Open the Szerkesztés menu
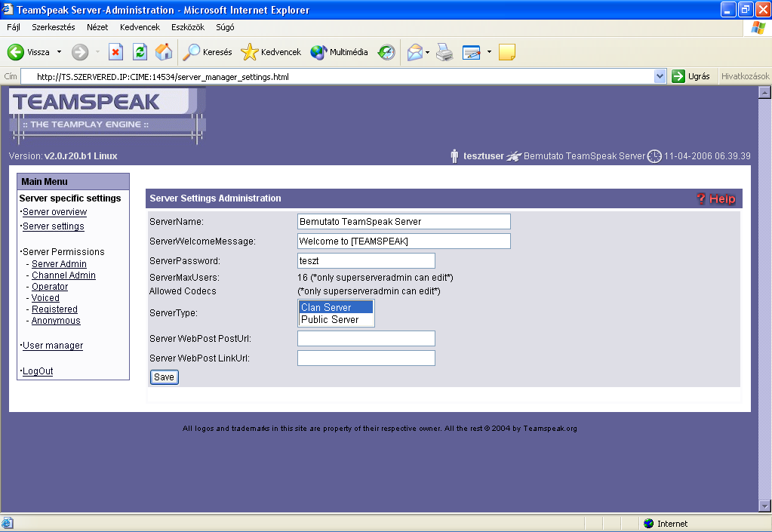Screen dimensions: 772x532 tap(53, 27)
